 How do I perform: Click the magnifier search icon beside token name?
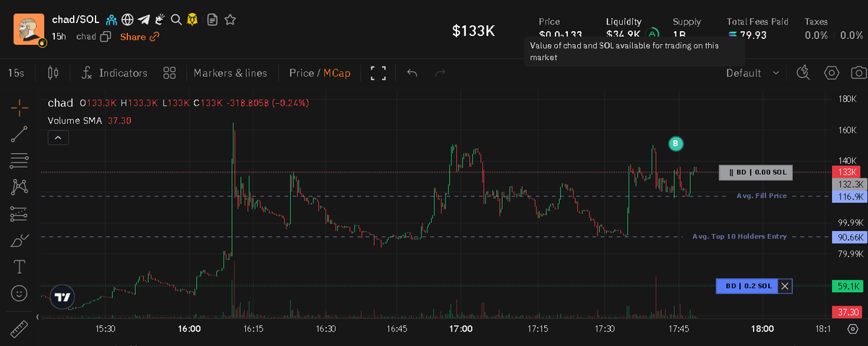[x=176, y=20]
